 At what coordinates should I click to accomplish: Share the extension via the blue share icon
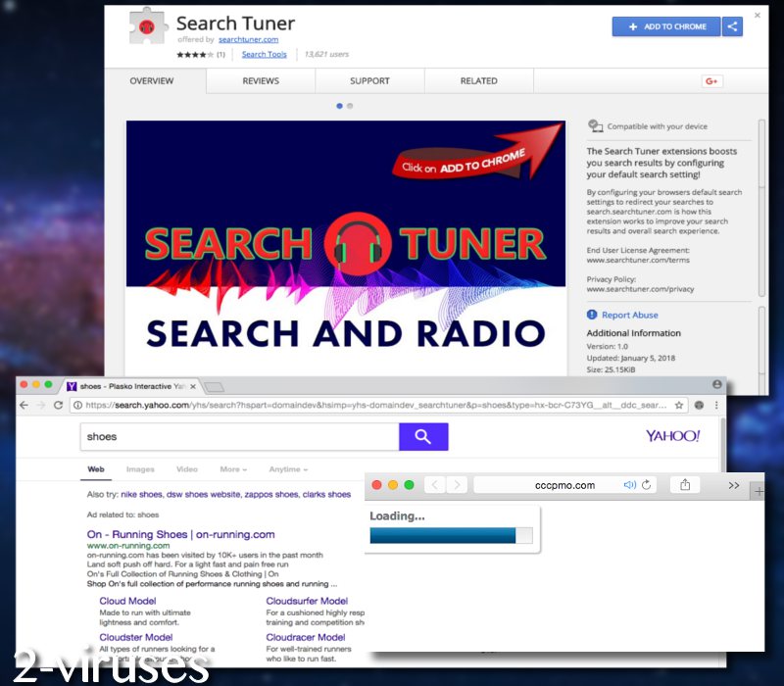(732, 26)
